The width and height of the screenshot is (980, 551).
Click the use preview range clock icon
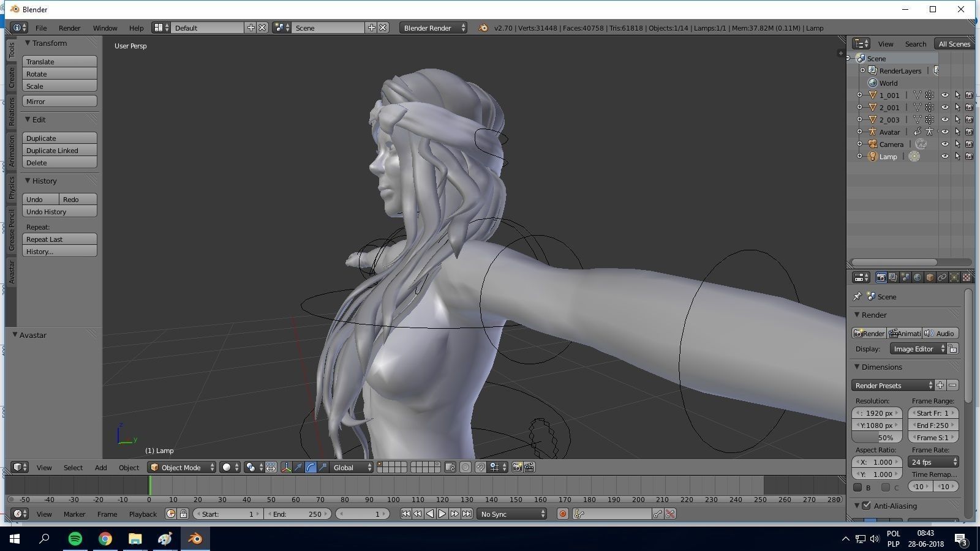pos(171,514)
